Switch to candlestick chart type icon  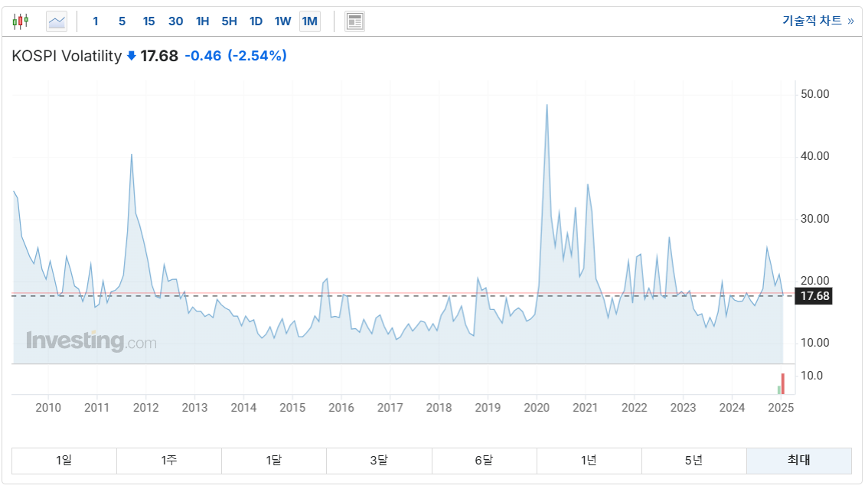click(x=21, y=21)
